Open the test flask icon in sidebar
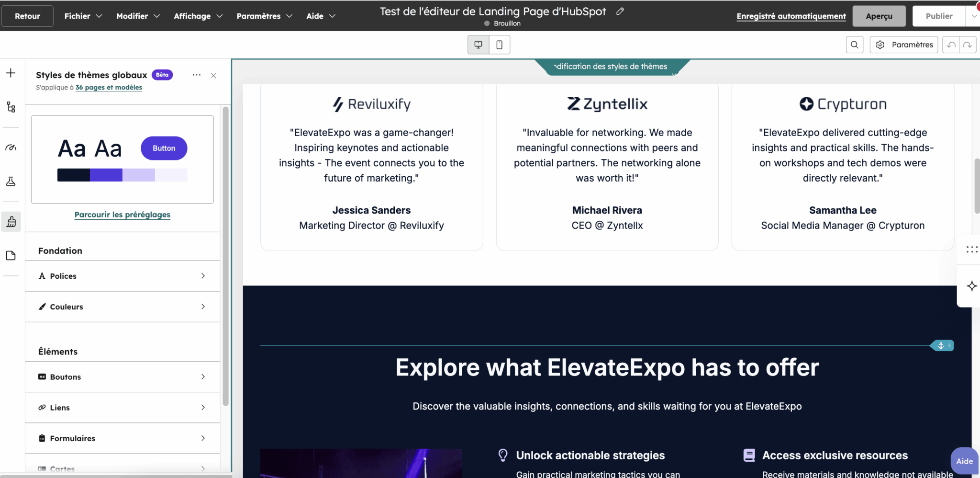The height and width of the screenshot is (478, 980). (x=11, y=182)
